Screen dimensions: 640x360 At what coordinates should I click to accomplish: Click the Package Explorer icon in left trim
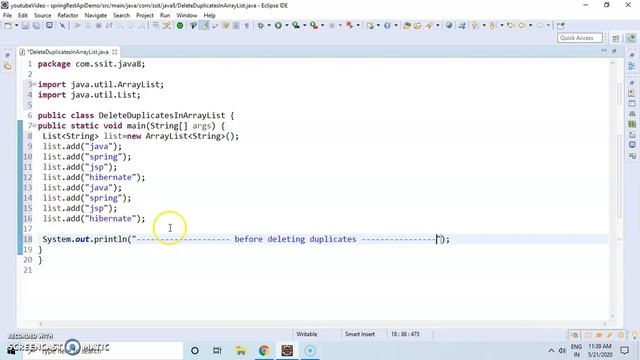click(x=8, y=66)
